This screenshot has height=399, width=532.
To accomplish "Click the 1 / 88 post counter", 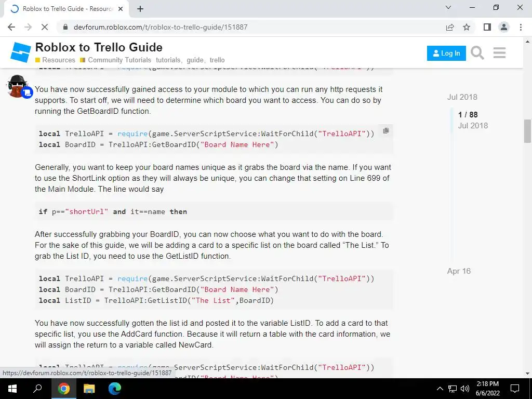I will click(x=468, y=115).
